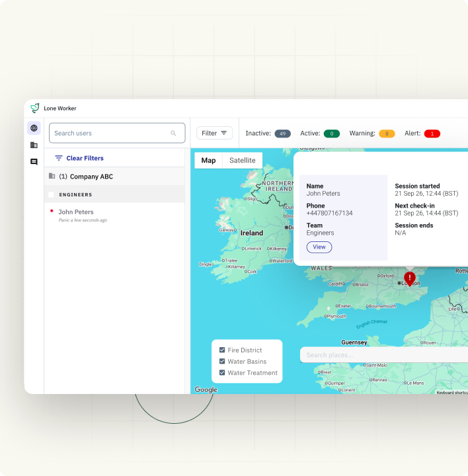The height and width of the screenshot is (476, 468).
Task: Open the Filter dropdown
Action: 214,133
